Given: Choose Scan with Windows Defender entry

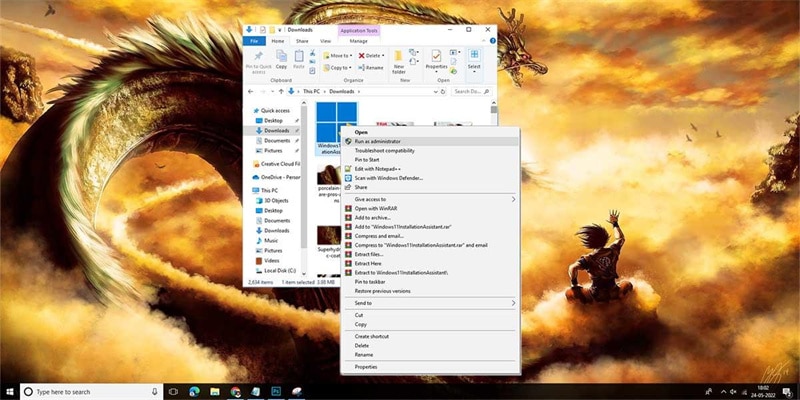Looking at the screenshot, I should point(431,178).
